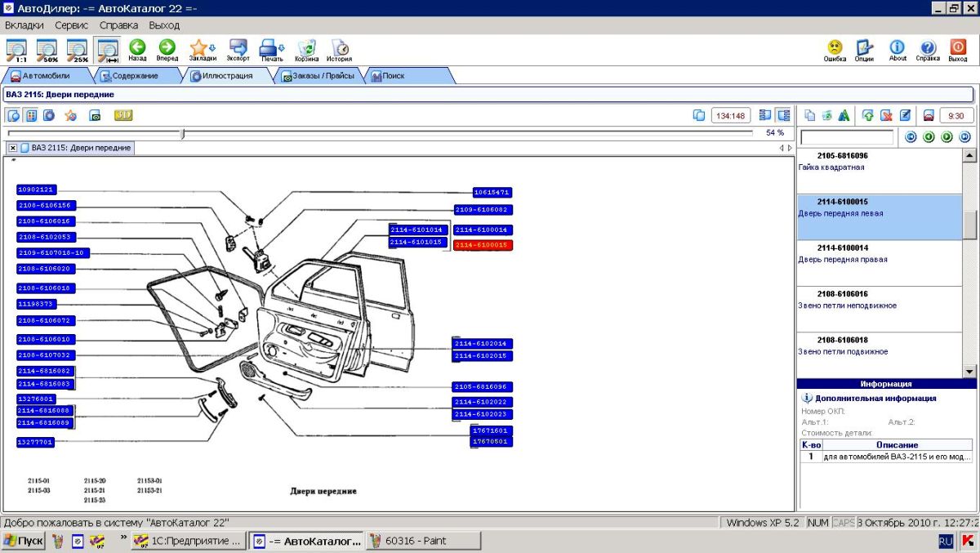Click the Экспорт toolbar icon
This screenshot has height=553, width=980.
point(238,50)
